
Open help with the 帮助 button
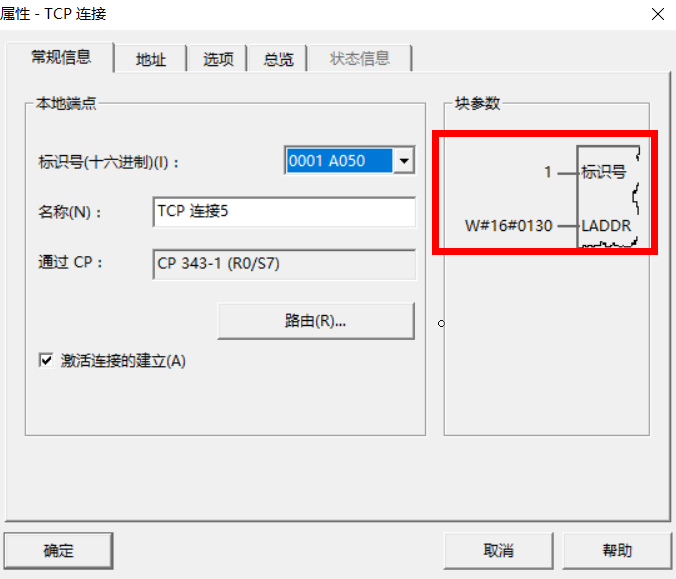617,550
